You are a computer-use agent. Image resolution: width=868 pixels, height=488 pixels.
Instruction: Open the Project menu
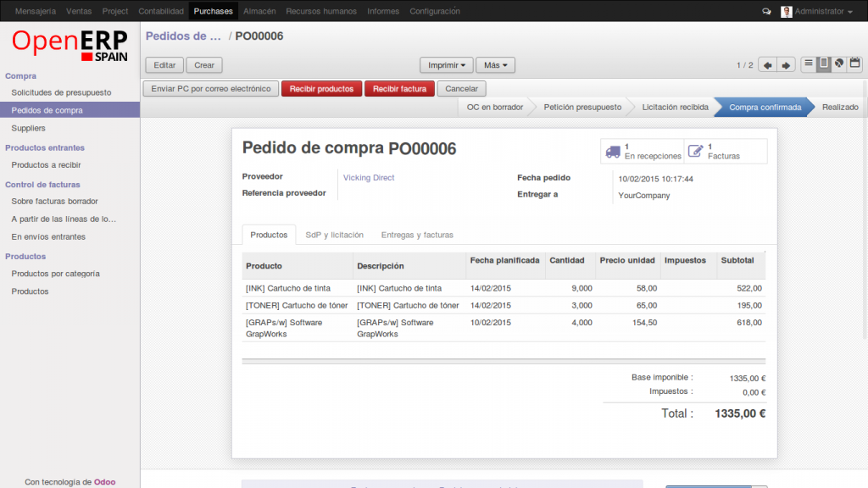click(x=115, y=11)
